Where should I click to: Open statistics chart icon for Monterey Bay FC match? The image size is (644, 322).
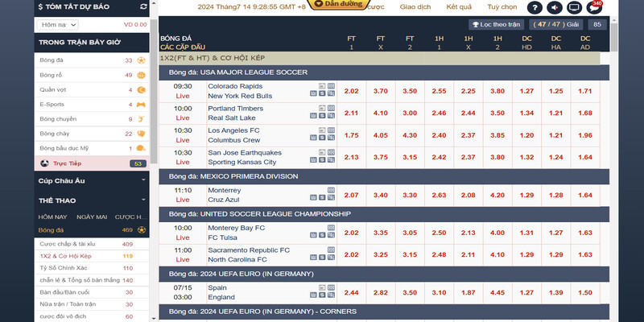(313, 235)
